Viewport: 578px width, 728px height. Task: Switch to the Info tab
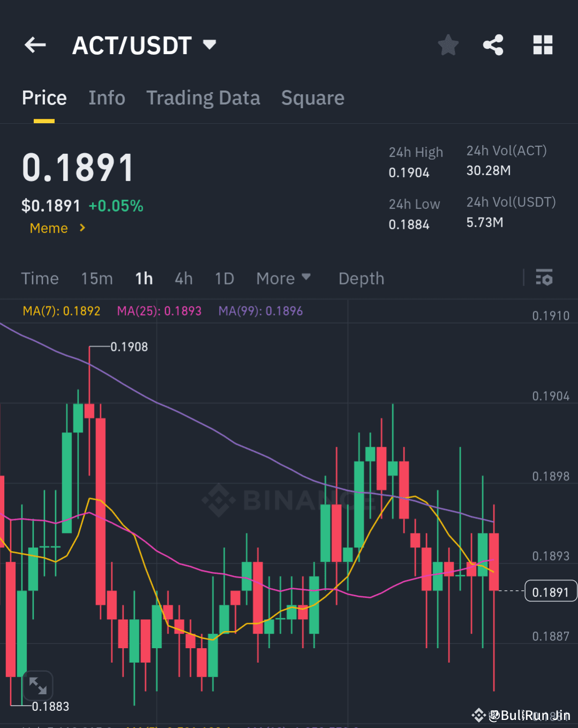107,98
